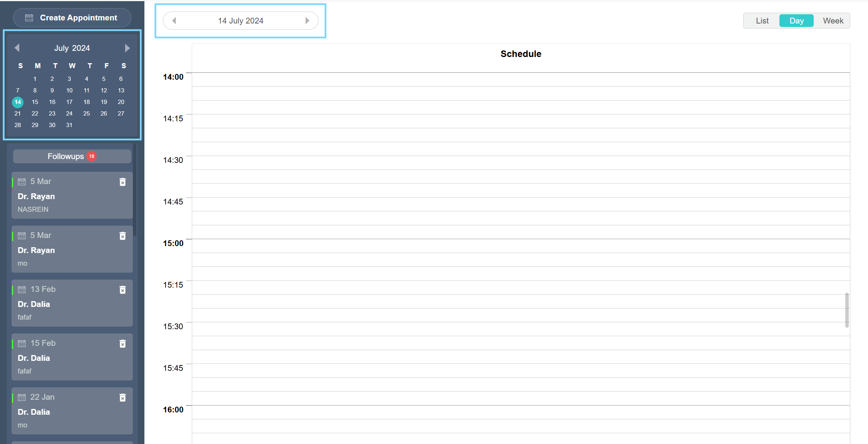Delete the 22 Jan Dr. Dalia followup
This screenshot has height=444, width=868.
(x=122, y=397)
